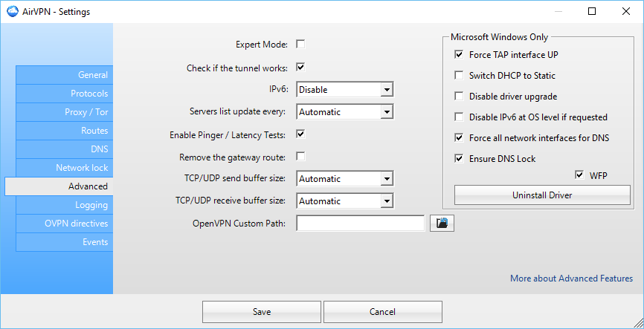
Task: Tick Remove the gateway route checkbox
Action: click(300, 156)
